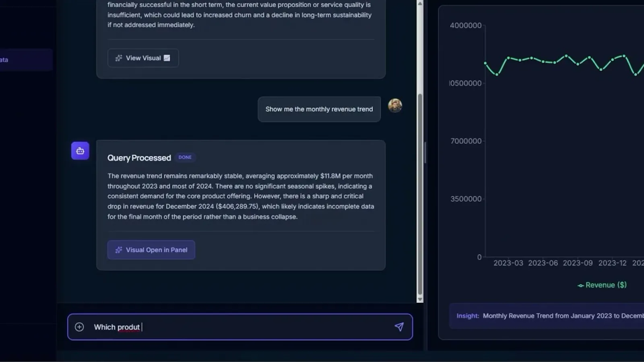Screen dimensions: 644x362
Task: Click the 2023-06 x-axis label
Action: point(543,263)
